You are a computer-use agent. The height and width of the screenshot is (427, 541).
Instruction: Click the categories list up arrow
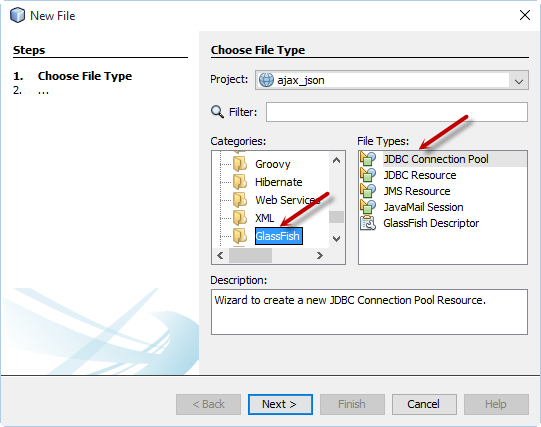click(x=336, y=160)
